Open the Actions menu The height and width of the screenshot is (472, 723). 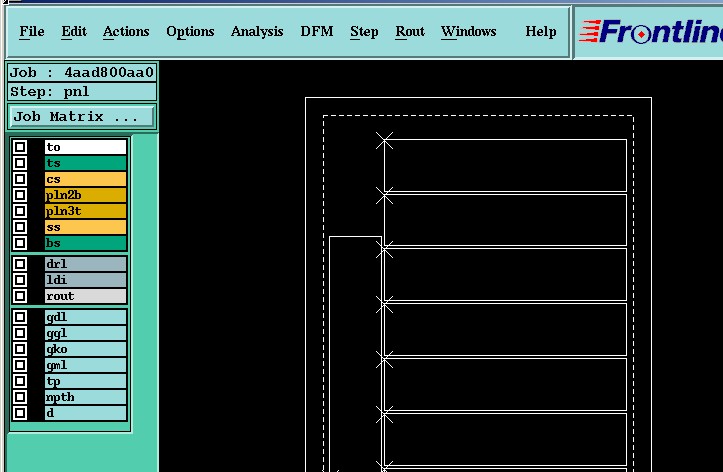pyautogui.click(x=126, y=31)
